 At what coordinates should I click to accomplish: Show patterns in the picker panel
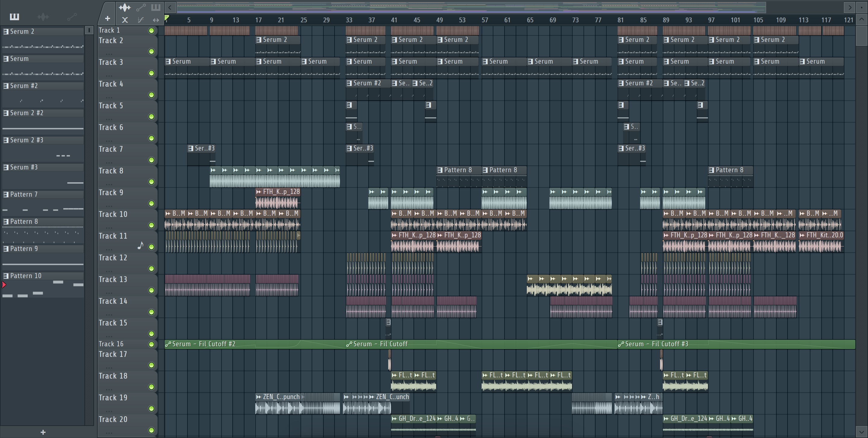[x=14, y=16]
